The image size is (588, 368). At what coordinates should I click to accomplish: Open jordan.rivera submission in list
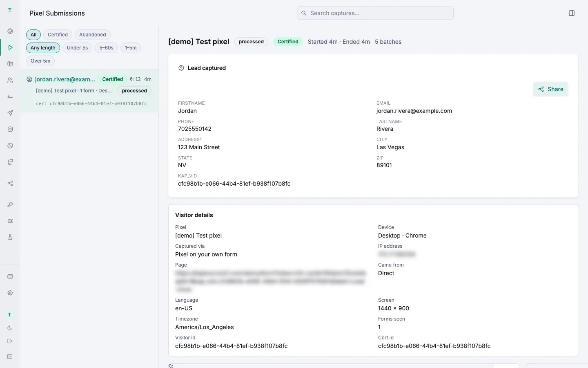point(89,91)
